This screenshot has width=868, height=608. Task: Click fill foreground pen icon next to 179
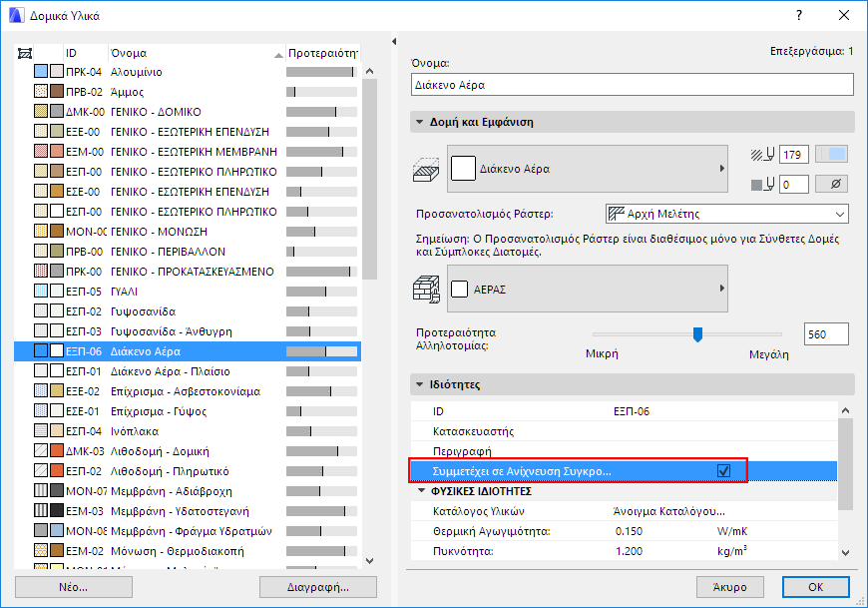point(763,155)
